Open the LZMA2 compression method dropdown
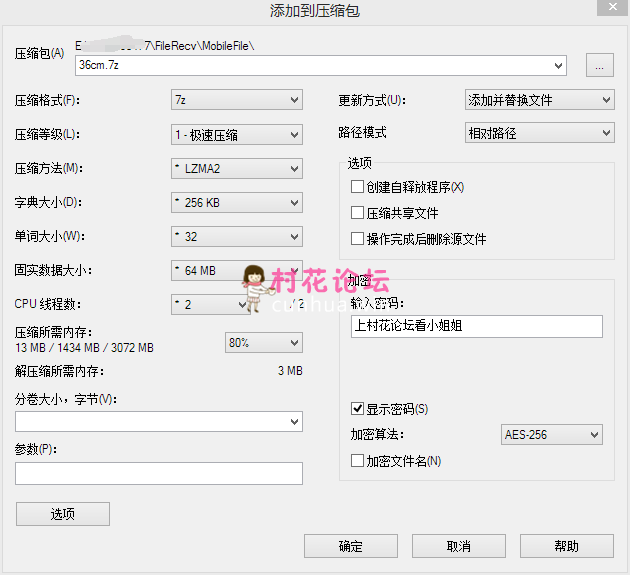 pyautogui.click(x=237, y=168)
